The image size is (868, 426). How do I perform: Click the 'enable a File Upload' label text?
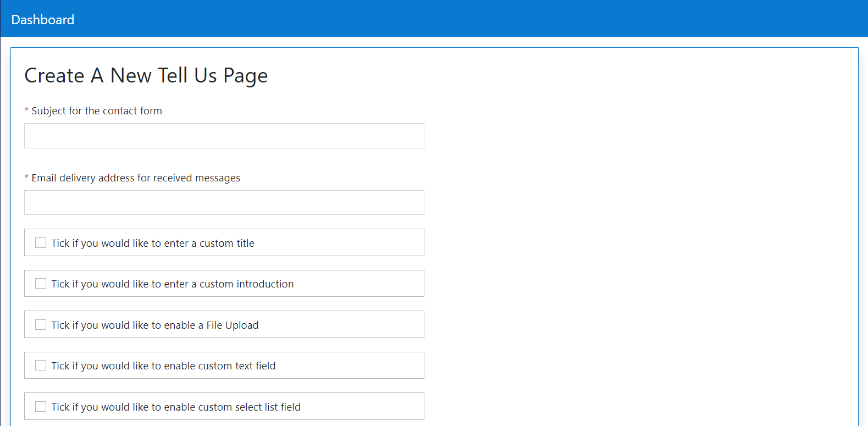[x=155, y=325]
